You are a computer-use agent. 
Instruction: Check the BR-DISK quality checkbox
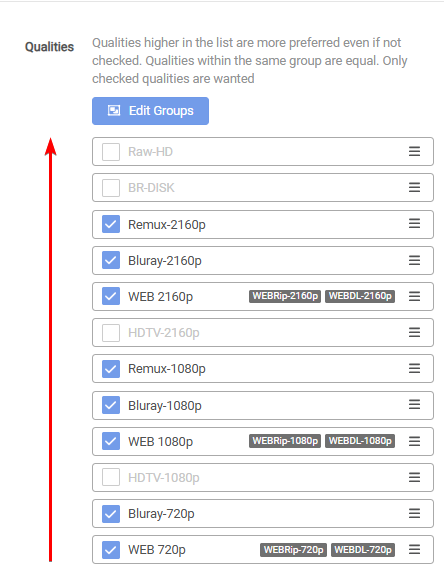(x=111, y=188)
